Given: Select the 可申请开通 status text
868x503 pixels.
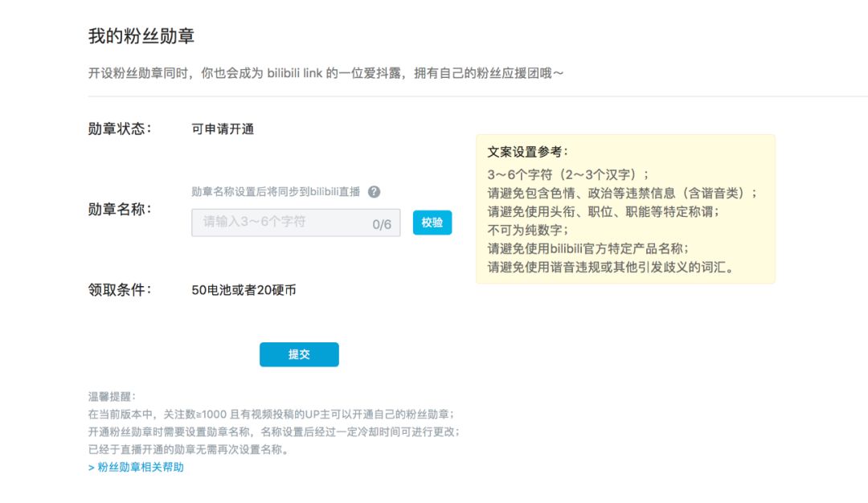Looking at the screenshot, I should click(223, 129).
